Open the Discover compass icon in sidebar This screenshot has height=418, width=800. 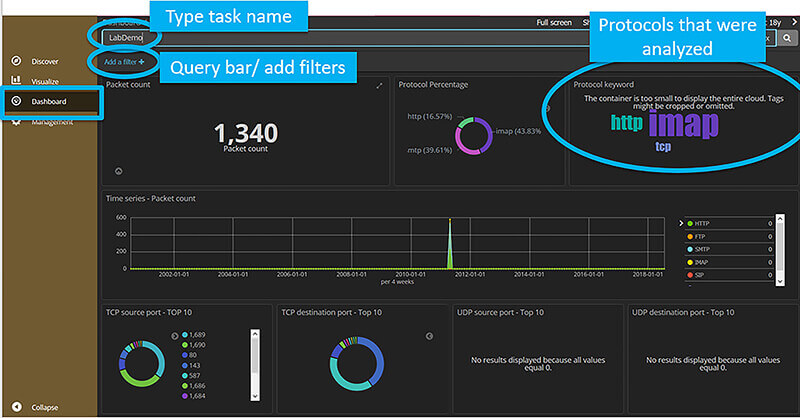[16, 61]
